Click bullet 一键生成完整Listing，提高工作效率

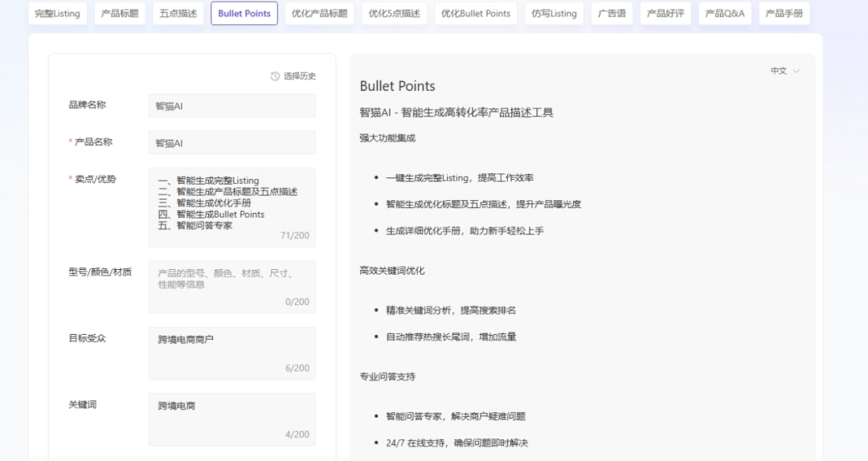pos(460,177)
